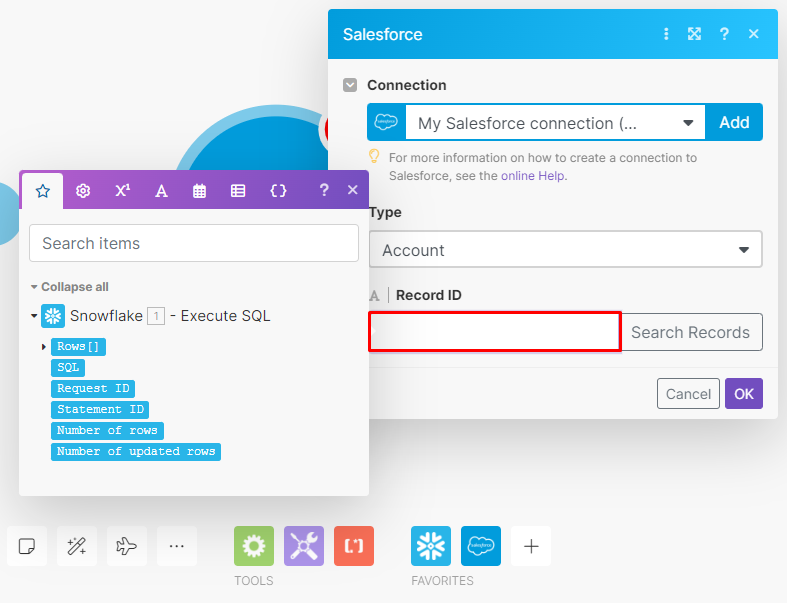Click the Search items field

tap(194, 243)
